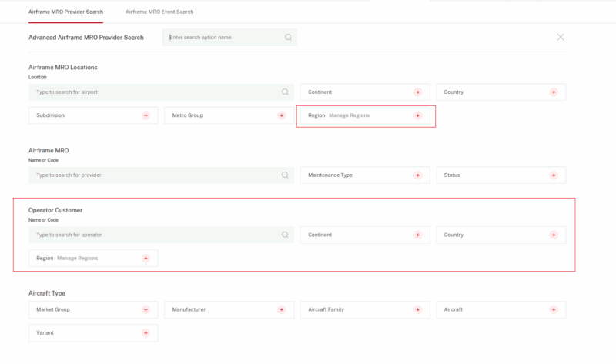Switch to Airframe MRO Event Search tab
The width and height of the screenshot is (616, 364).
click(159, 12)
